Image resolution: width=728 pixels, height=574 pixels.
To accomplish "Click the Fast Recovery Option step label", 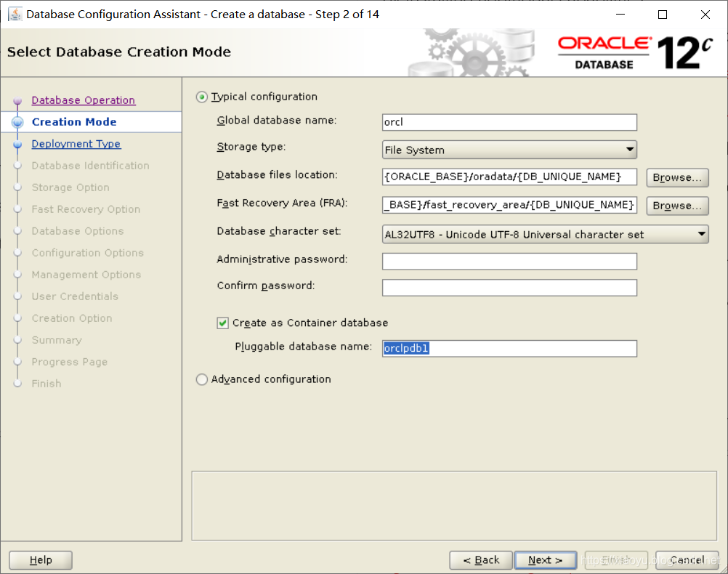I will 86,209.
